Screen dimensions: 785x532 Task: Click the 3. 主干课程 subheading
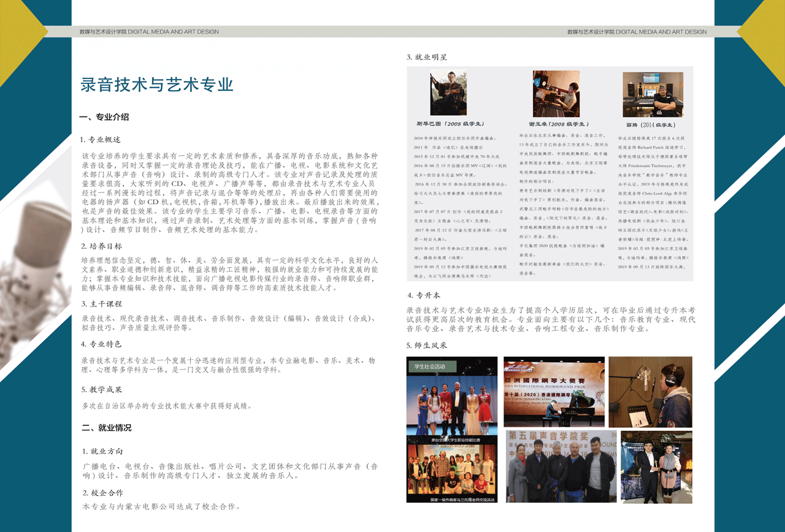pos(102,303)
